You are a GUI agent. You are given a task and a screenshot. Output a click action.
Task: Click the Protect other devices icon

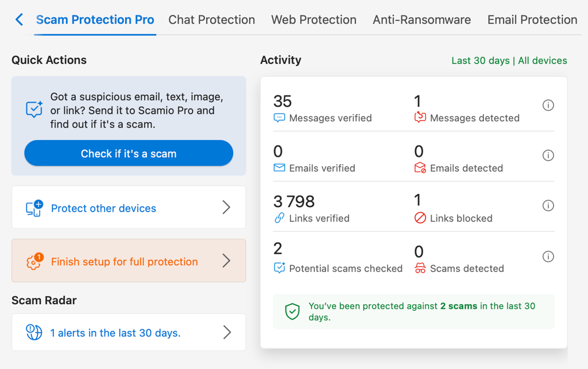click(x=34, y=208)
